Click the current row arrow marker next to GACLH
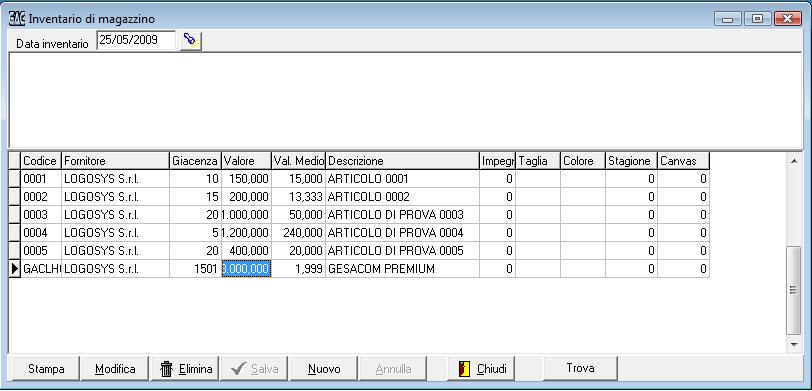This screenshot has height=391, width=812. 14,269
